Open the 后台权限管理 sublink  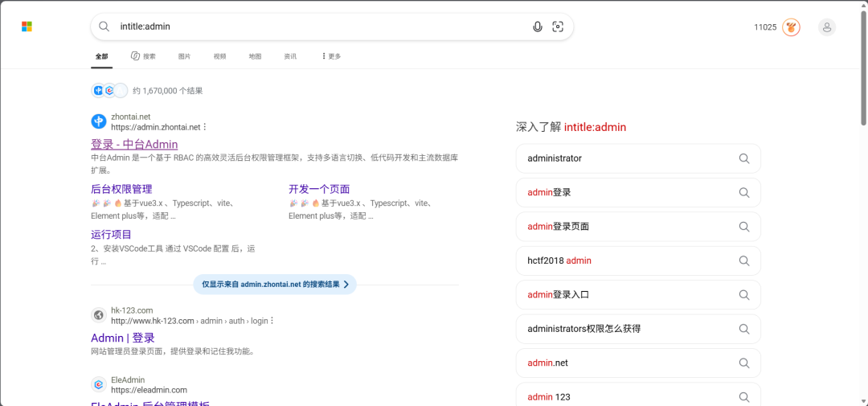click(121, 189)
